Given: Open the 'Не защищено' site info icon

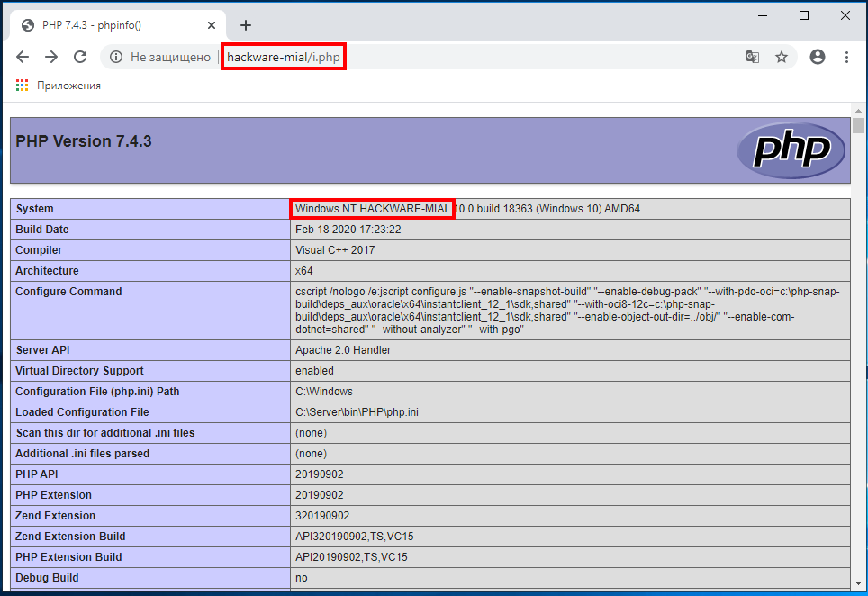Looking at the screenshot, I should [116, 57].
